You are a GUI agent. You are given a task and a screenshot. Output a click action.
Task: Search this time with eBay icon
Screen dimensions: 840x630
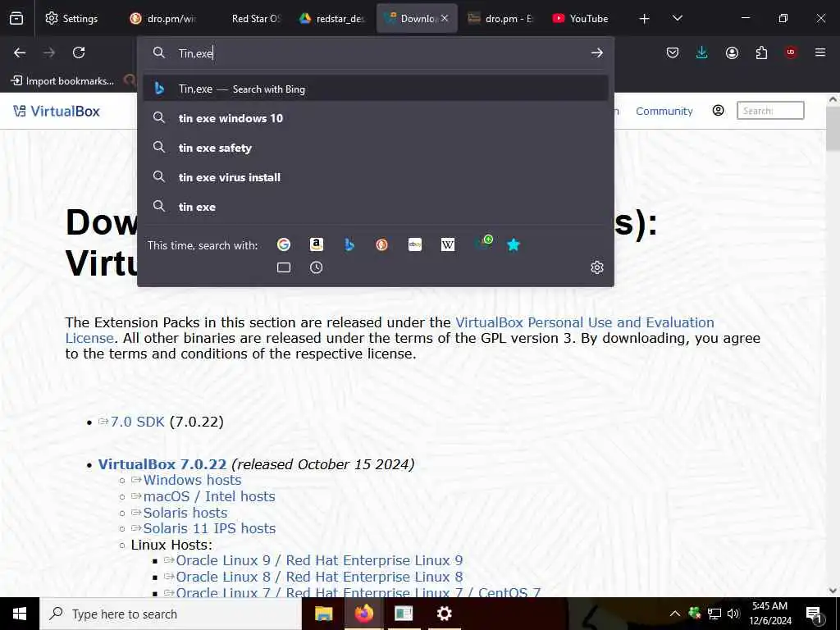(x=415, y=244)
